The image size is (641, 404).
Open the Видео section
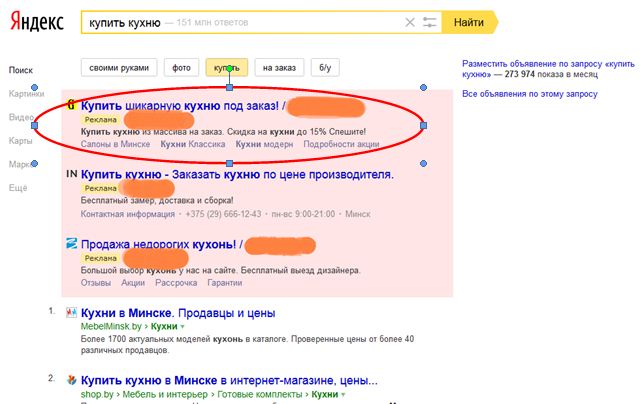point(21,117)
